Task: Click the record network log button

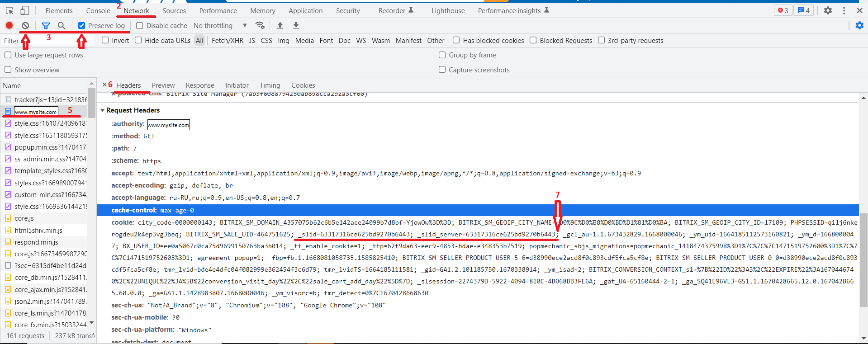Action: tap(9, 26)
